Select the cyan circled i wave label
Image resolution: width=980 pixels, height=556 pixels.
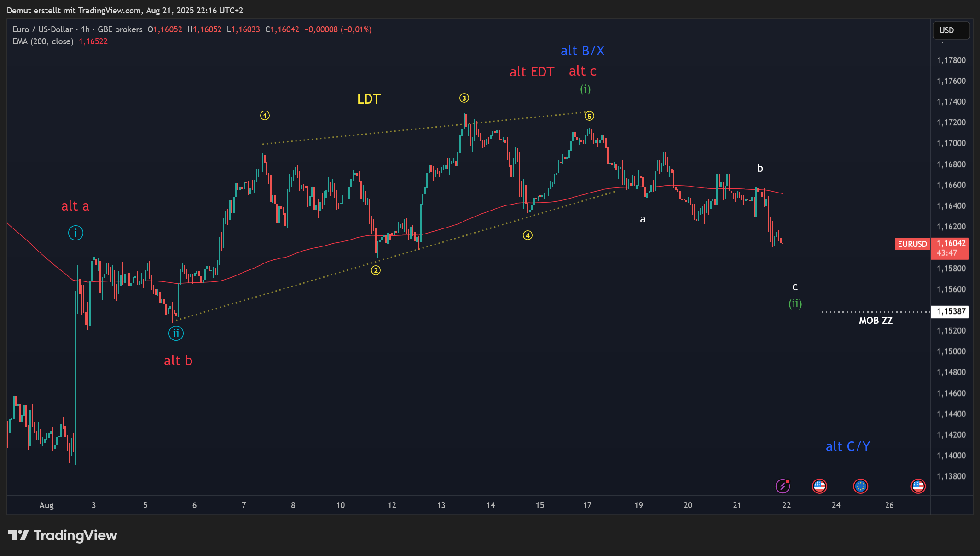click(75, 233)
